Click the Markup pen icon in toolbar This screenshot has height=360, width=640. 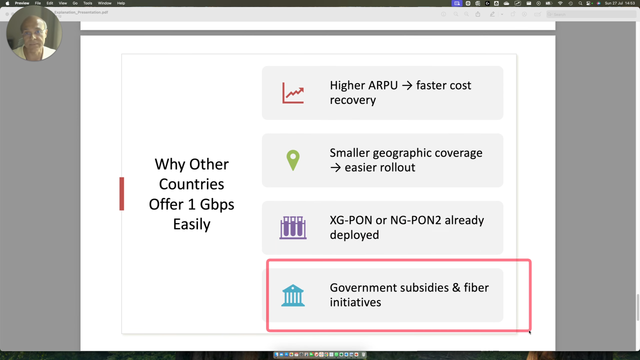point(492,14)
